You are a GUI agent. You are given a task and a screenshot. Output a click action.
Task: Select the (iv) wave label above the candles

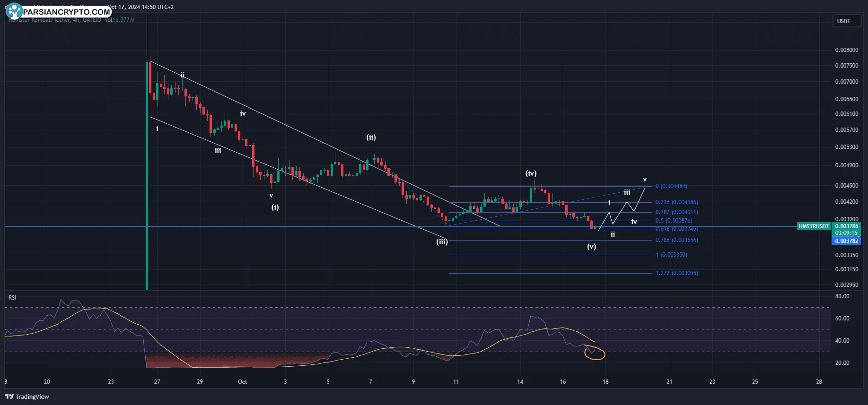click(x=531, y=173)
